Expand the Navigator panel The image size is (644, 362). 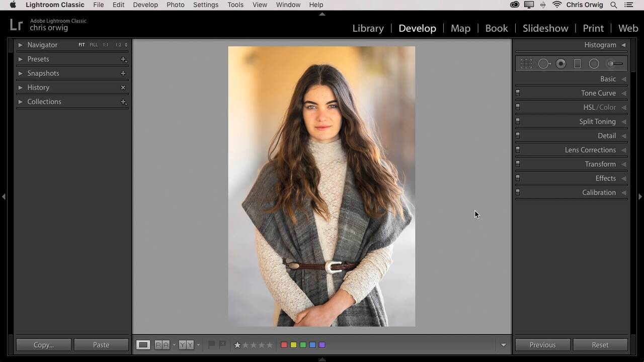(20, 45)
